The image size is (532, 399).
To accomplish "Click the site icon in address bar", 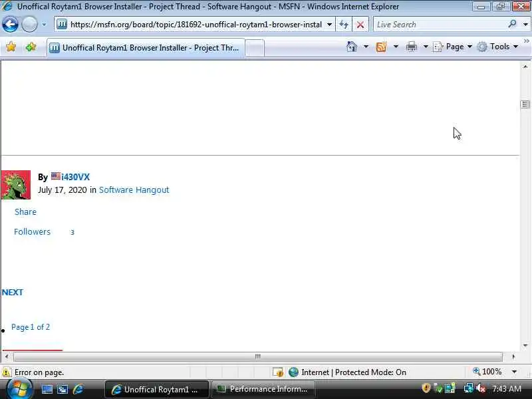I will coord(61,25).
